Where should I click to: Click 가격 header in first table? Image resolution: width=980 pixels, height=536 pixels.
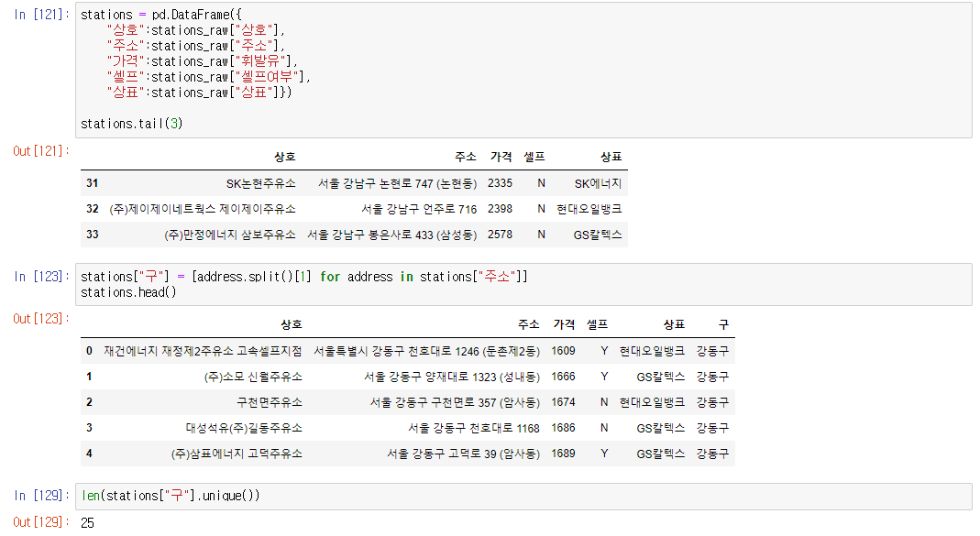click(x=501, y=157)
